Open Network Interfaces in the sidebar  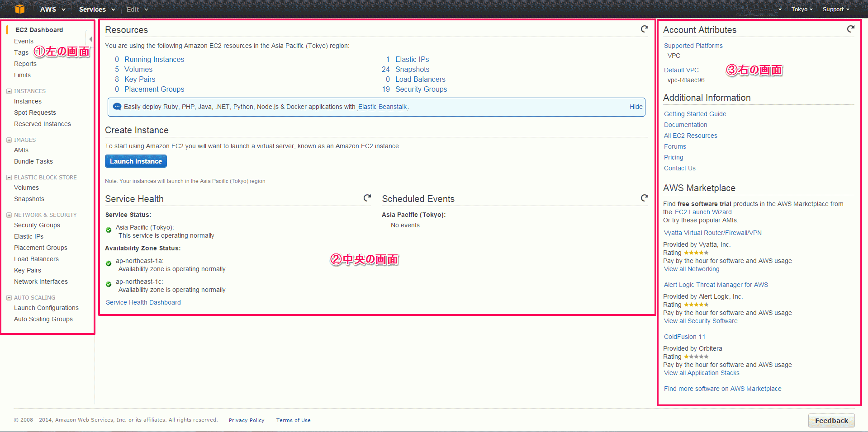[x=41, y=282]
